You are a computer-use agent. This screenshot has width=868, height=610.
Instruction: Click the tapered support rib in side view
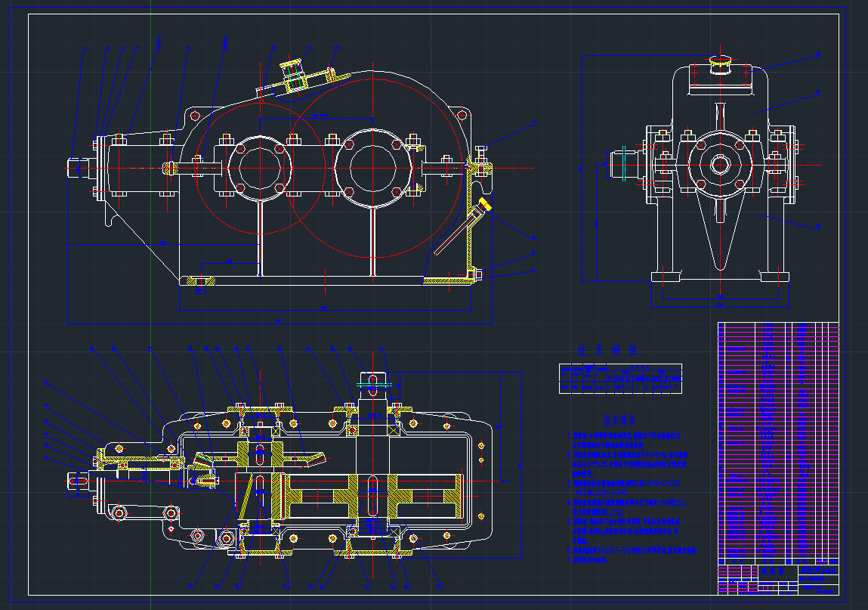[x=721, y=227]
